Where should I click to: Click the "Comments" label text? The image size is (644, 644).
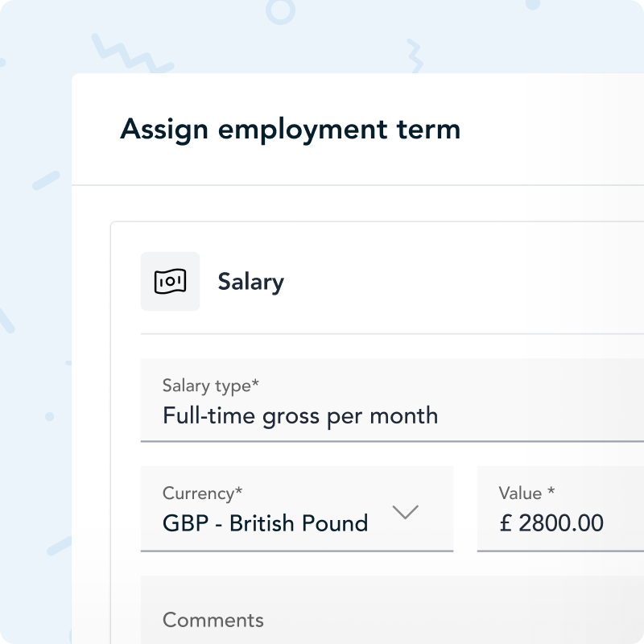(x=213, y=620)
